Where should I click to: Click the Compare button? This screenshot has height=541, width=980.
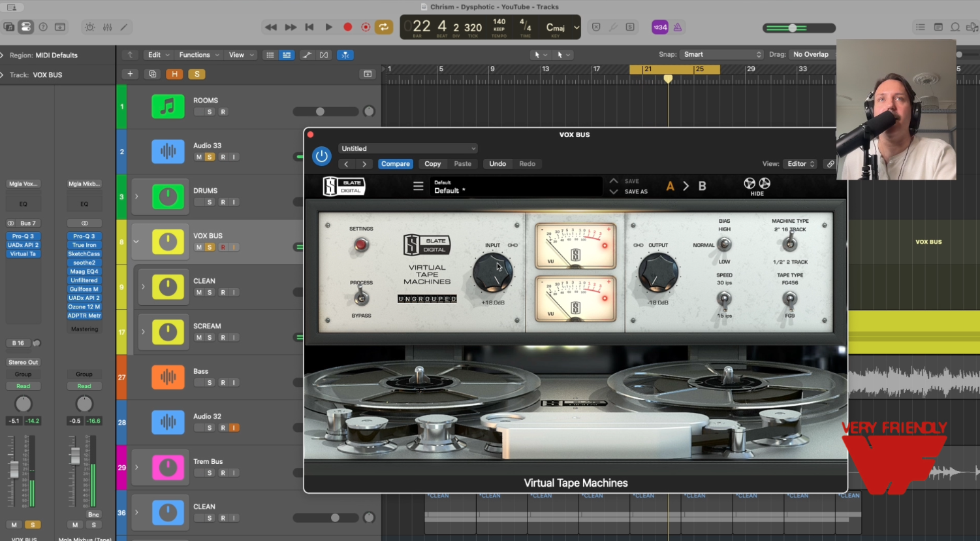395,164
